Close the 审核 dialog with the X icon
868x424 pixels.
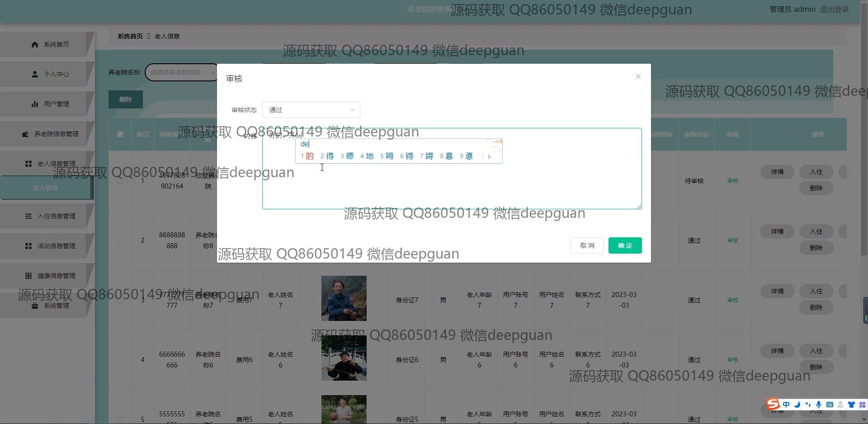coord(638,76)
